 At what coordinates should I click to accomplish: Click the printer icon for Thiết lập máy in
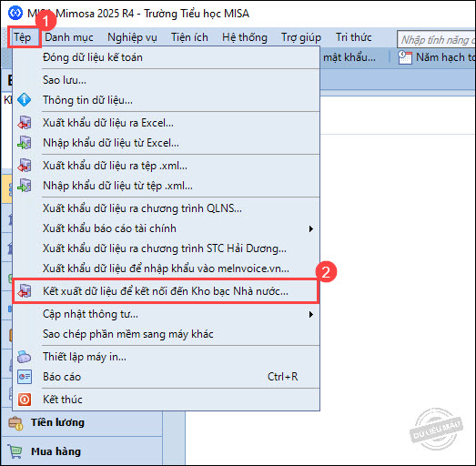[x=24, y=357]
